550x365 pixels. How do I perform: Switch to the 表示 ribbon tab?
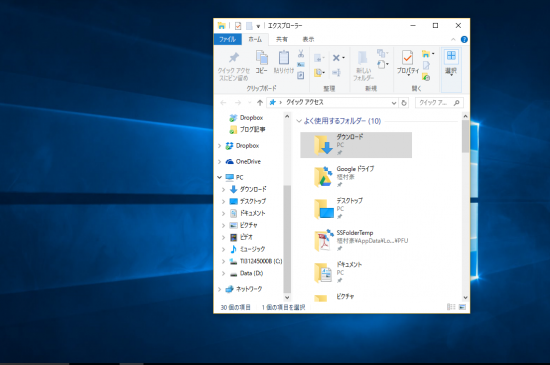tap(308, 39)
